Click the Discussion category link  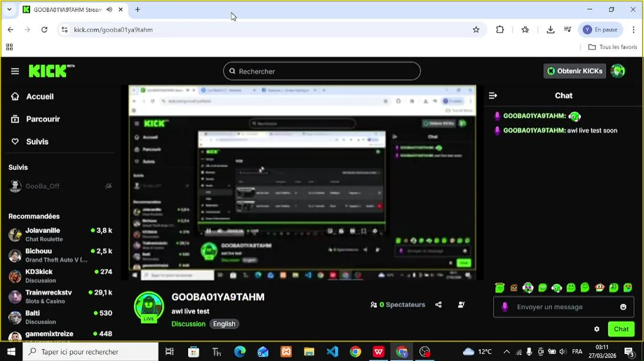(189, 324)
